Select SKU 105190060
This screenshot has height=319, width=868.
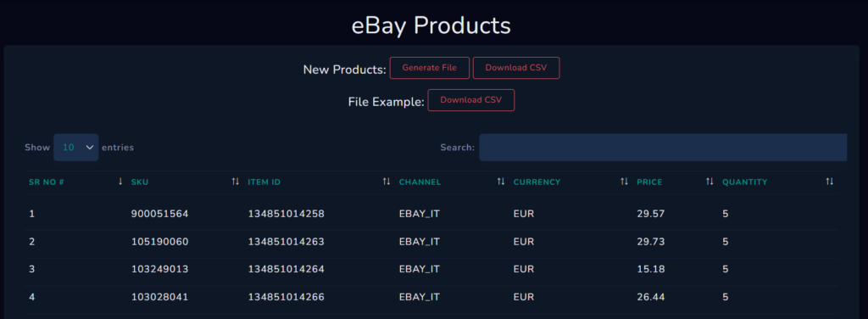click(160, 242)
